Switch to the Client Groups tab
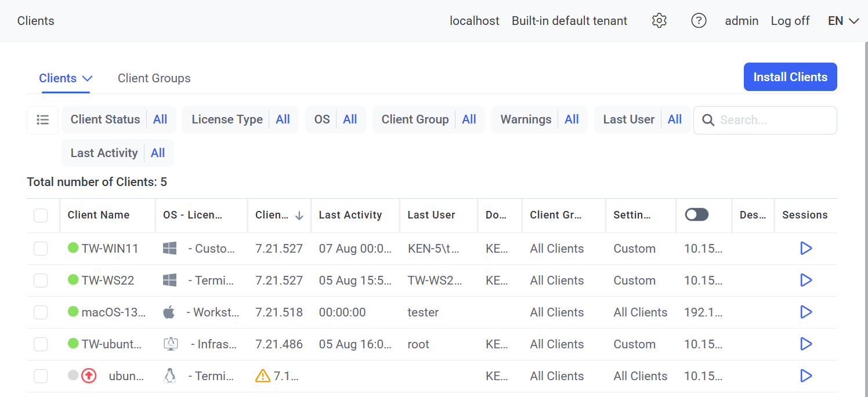 154,78
